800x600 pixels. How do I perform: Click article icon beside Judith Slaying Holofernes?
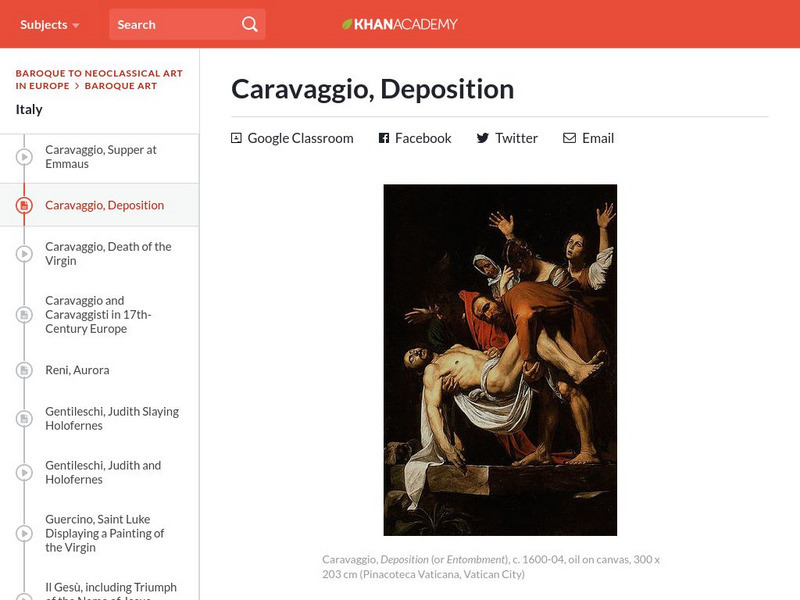24,418
